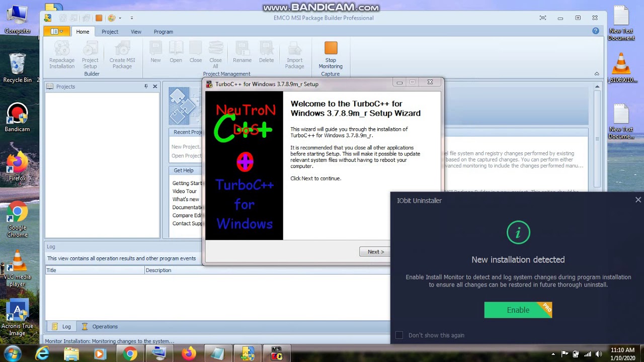This screenshot has height=362, width=644.
Task: Select the Log tab at bottom
Action: (61, 326)
